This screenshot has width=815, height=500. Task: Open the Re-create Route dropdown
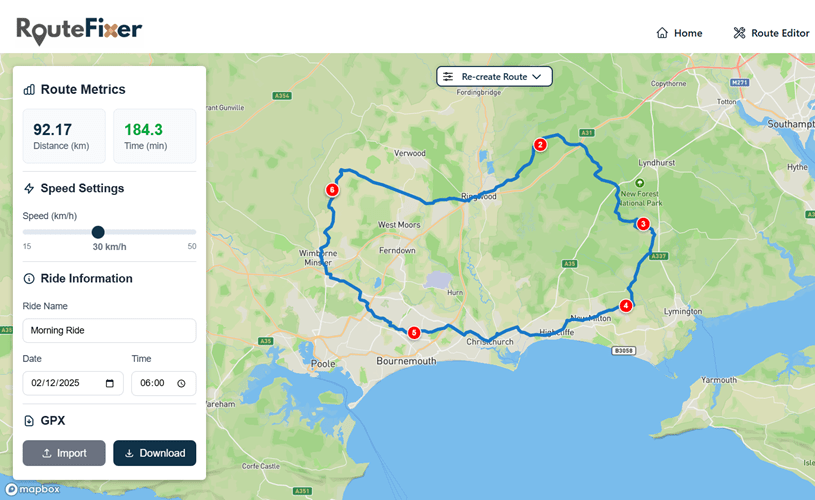494,76
